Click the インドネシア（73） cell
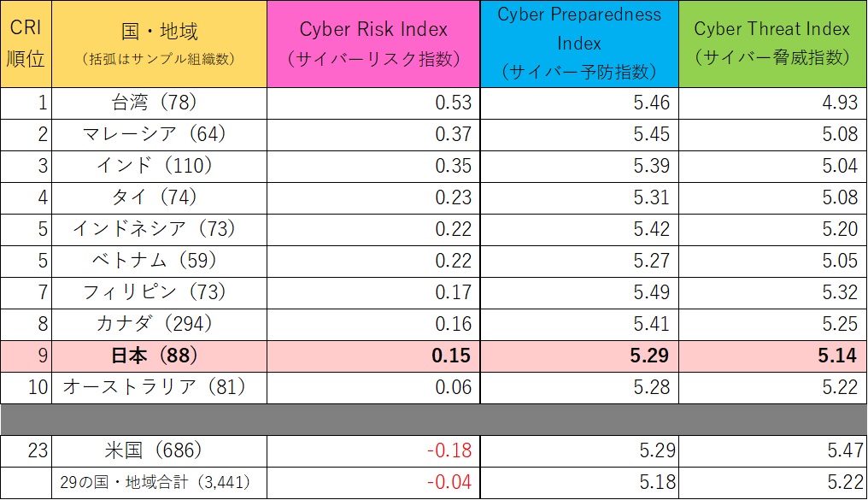This screenshot has height=500, width=868. pos(159,229)
